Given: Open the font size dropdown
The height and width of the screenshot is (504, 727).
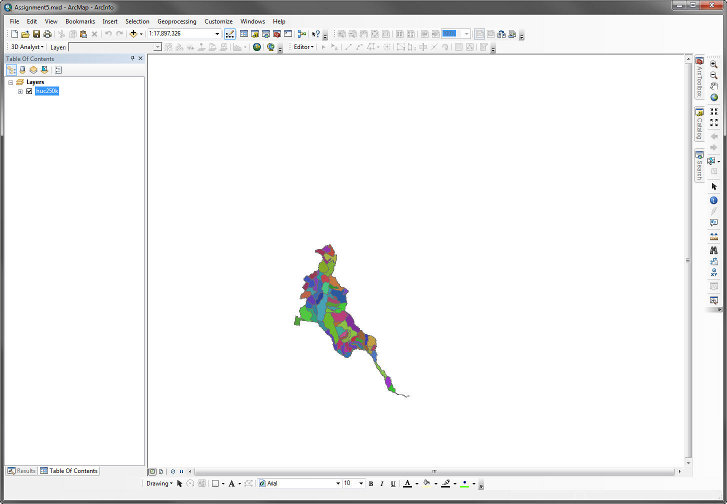Looking at the screenshot, I should (361, 484).
